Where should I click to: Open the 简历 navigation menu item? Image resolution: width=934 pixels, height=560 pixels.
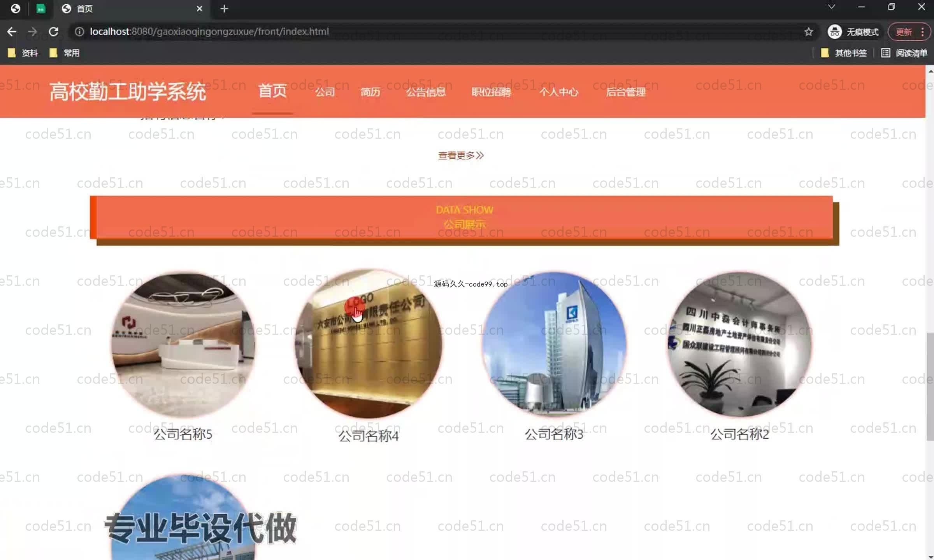click(370, 92)
